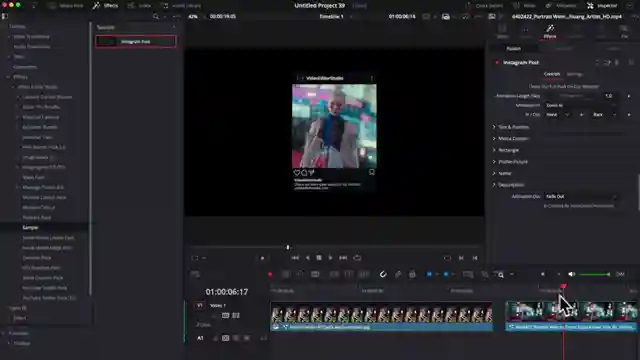Adjust the Animation Length slider
Screen dimensions: 640x360
(571, 96)
